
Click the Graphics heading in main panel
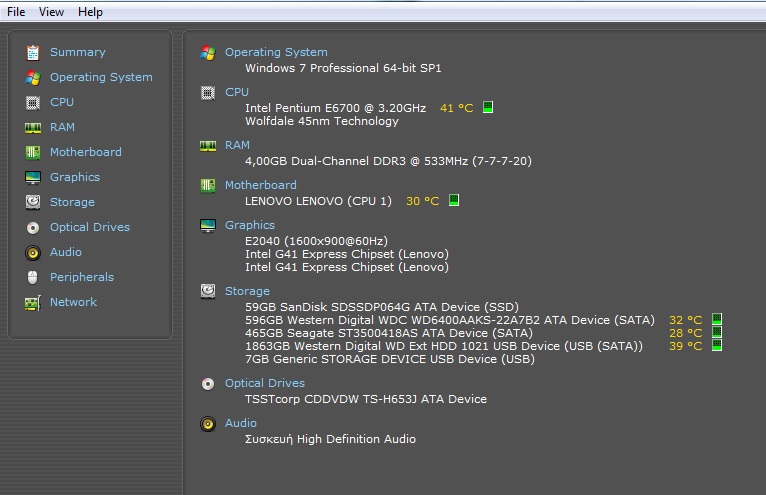coord(250,225)
